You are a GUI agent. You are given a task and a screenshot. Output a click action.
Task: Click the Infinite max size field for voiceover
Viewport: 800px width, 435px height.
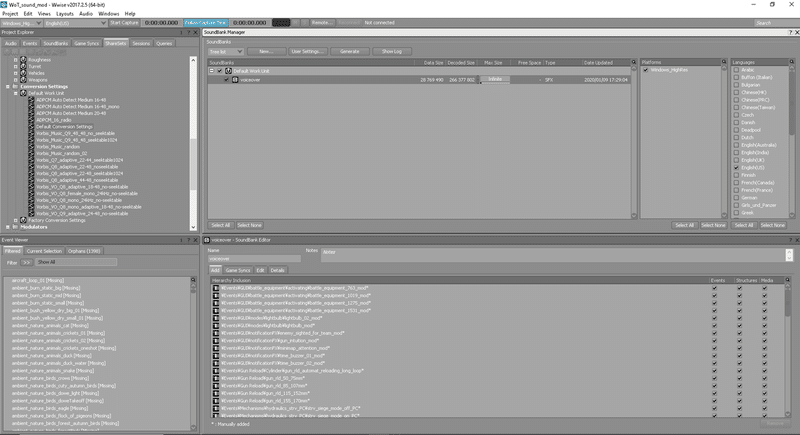[495, 80]
